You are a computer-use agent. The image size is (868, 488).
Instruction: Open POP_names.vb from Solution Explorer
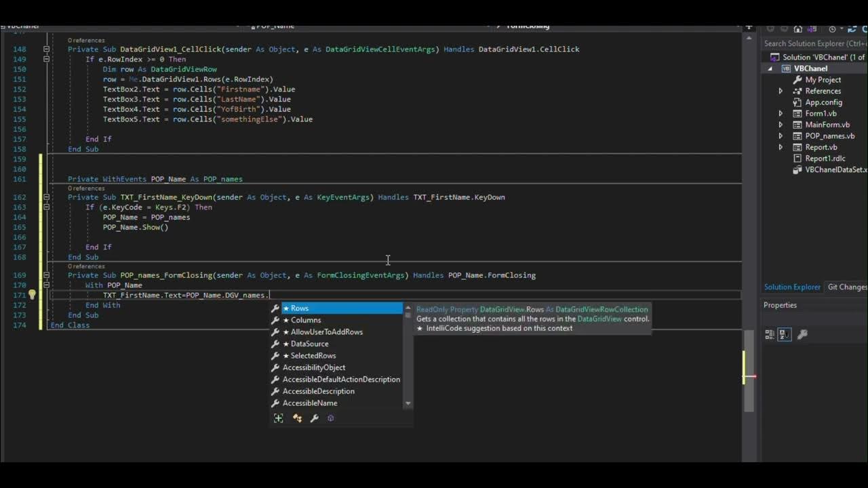pyautogui.click(x=830, y=136)
